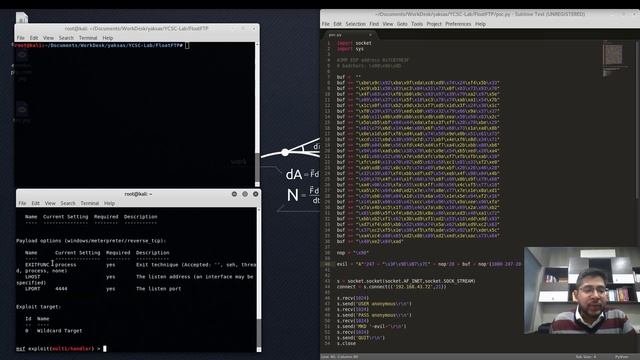This screenshot has height=360, width=640.
Task: Open Terminal menu in bottom root@kali terminal
Action: click(x=89, y=203)
